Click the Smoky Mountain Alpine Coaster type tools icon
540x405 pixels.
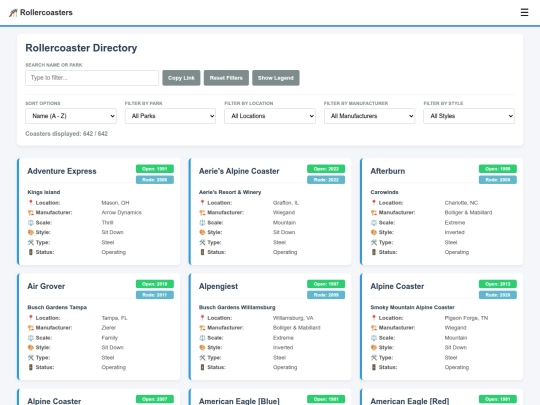coord(374,357)
